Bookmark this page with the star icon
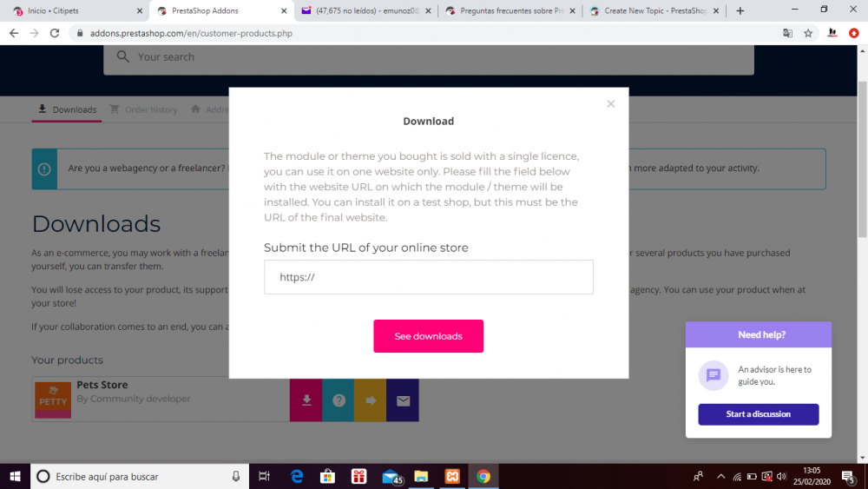The height and width of the screenshot is (489, 868). tap(808, 33)
